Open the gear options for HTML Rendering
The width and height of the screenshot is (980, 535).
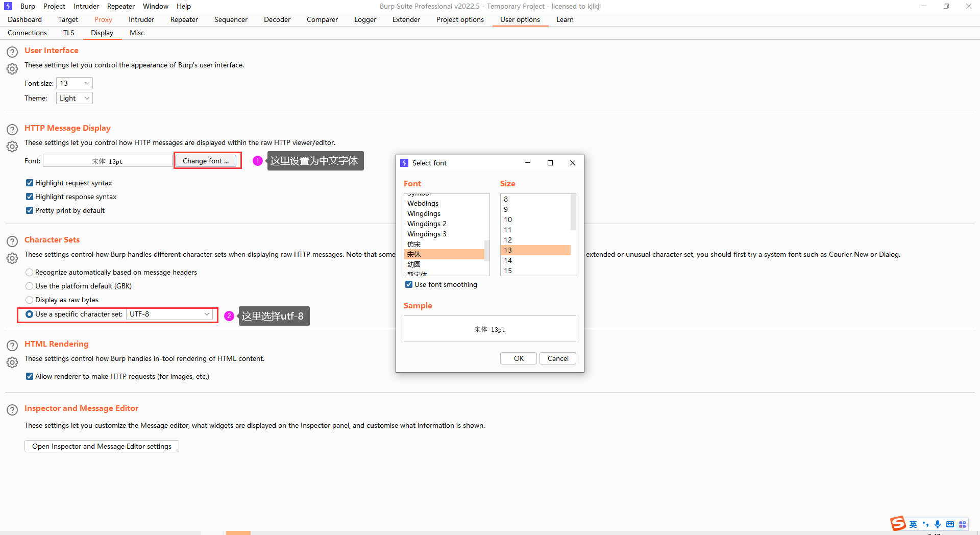tap(12, 362)
